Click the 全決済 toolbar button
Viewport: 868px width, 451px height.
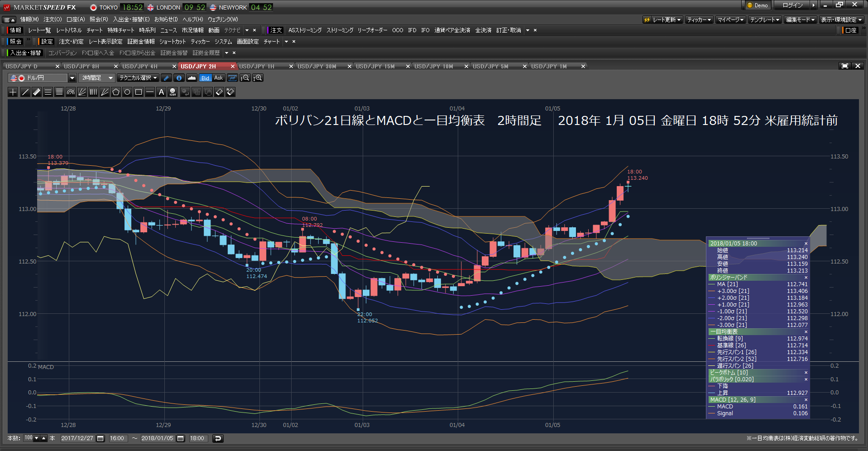pyautogui.click(x=483, y=30)
